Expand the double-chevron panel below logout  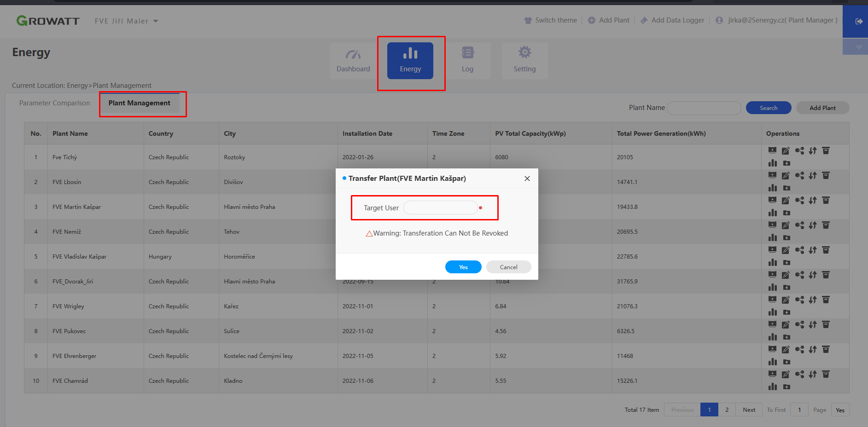(x=859, y=47)
